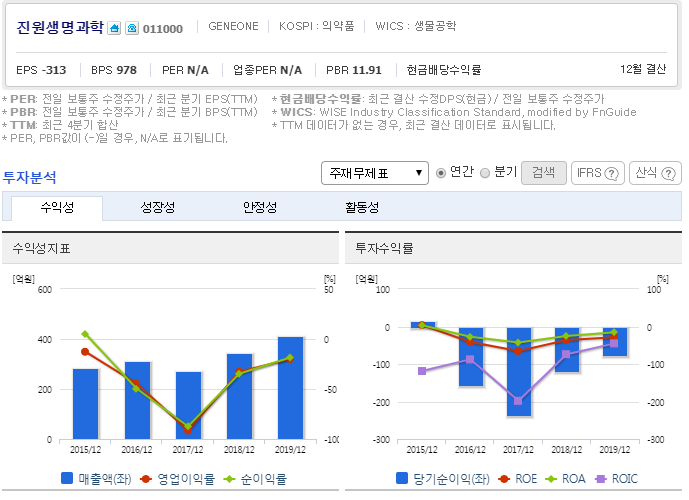Toggle 영업이익률 legend red marker
This screenshot has width=689, height=500.
click(146, 479)
